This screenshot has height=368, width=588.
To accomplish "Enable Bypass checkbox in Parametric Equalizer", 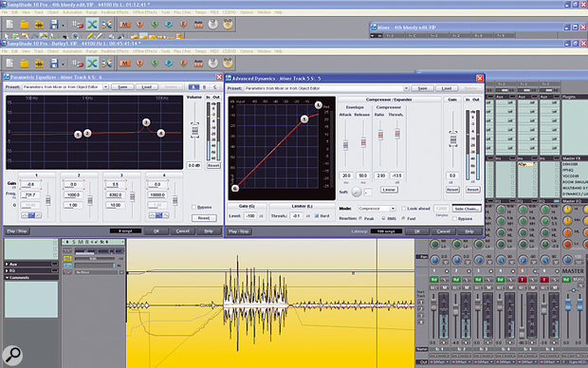I will 193,207.
